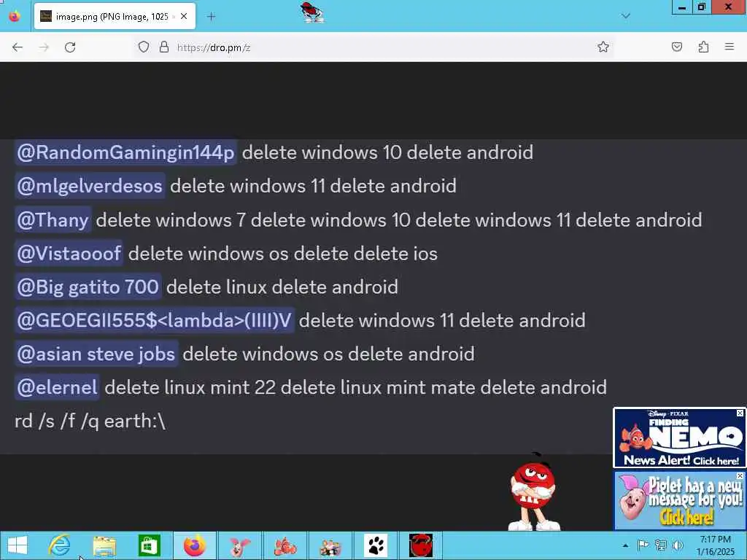
Task: Click the text "rd /s /f /q earth:\"
Action: coord(90,421)
